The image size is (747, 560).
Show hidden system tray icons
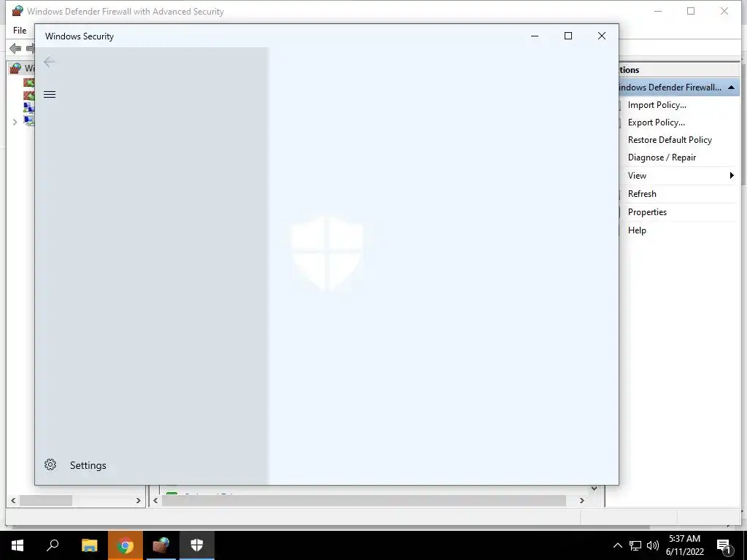617,545
